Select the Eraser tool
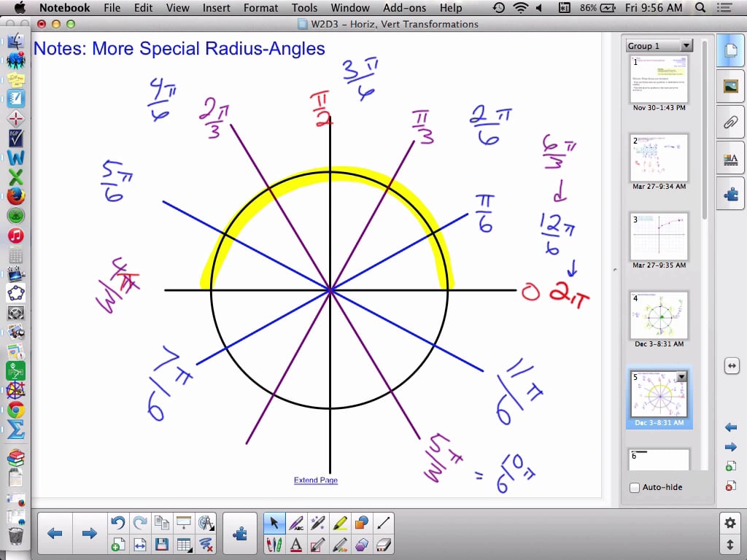The height and width of the screenshot is (560, 747). click(x=384, y=544)
